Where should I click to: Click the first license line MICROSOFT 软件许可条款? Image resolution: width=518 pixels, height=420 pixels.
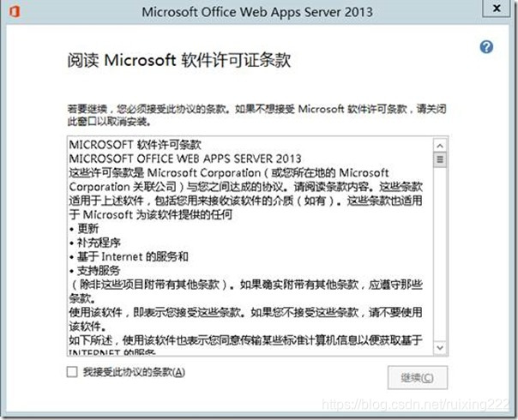[136, 145]
